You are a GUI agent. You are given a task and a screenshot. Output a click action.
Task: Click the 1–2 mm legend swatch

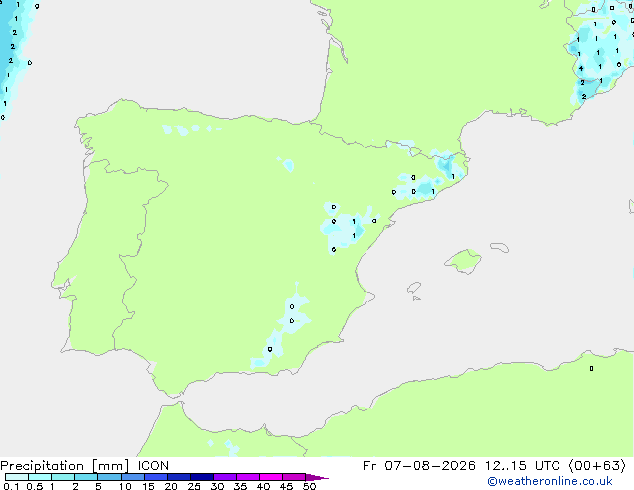[63, 477]
